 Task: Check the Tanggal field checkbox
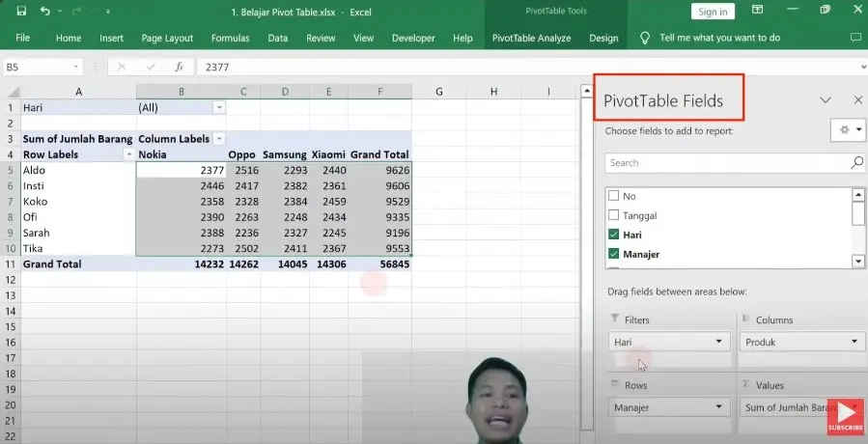coord(613,215)
